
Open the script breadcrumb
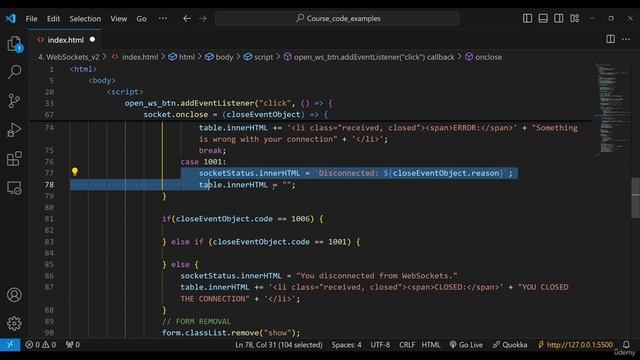[258, 57]
